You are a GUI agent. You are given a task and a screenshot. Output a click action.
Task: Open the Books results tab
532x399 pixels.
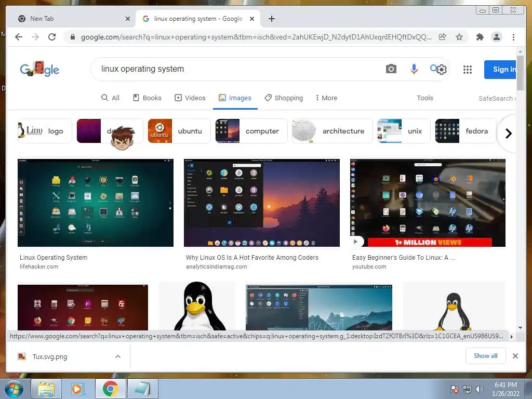click(147, 98)
